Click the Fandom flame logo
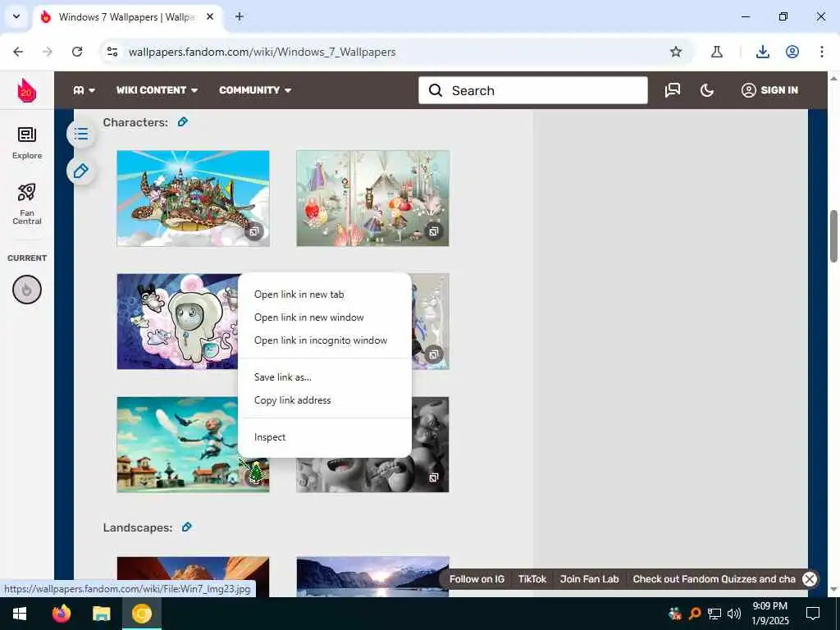Viewport: 840px width, 630px height. (x=26, y=90)
